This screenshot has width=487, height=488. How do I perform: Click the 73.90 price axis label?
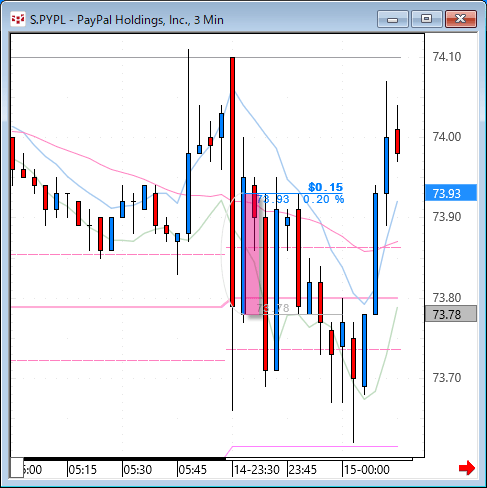point(447,217)
